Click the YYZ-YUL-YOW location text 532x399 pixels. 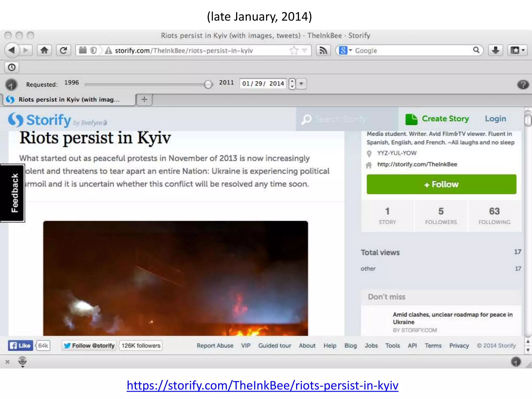pyautogui.click(x=397, y=153)
